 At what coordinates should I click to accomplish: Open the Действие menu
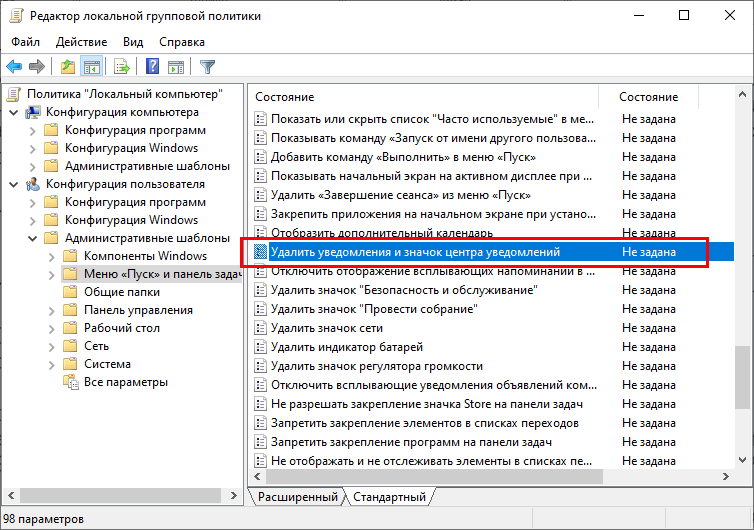pos(81,42)
